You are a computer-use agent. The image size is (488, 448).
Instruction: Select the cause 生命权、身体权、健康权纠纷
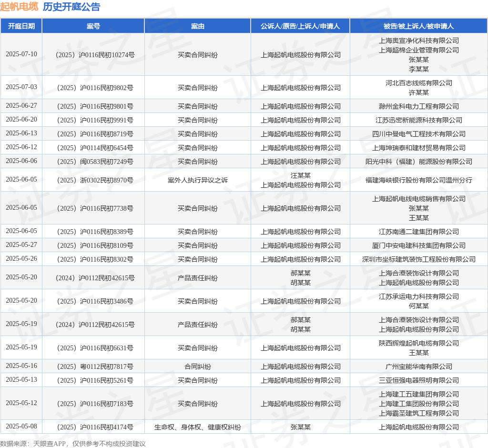click(198, 427)
